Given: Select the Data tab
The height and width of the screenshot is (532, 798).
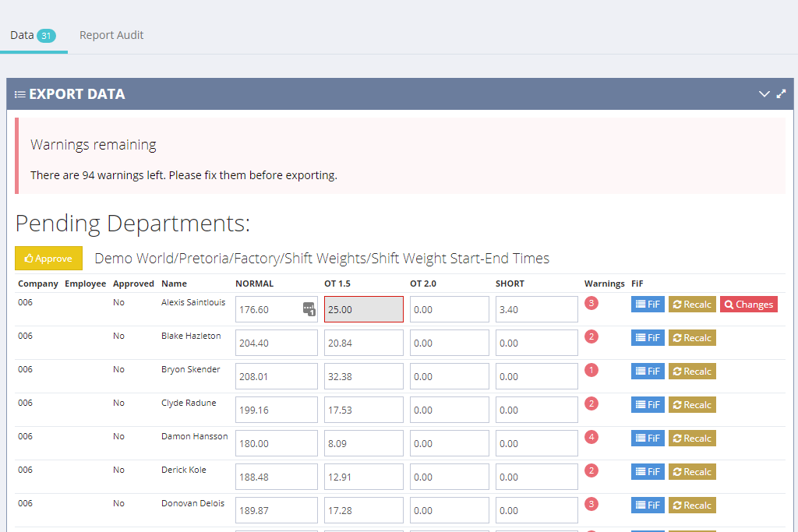Looking at the screenshot, I should pyautogui.click(x=22, y=35).
